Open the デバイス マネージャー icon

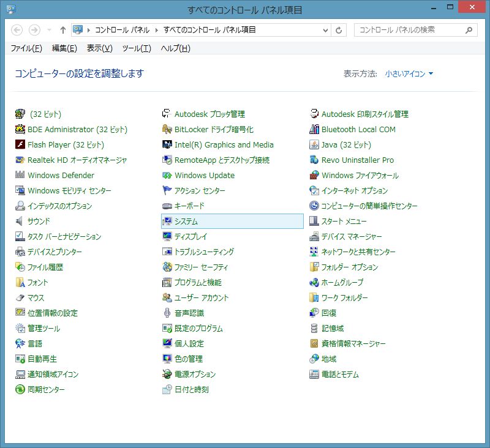tap(314, 236)
